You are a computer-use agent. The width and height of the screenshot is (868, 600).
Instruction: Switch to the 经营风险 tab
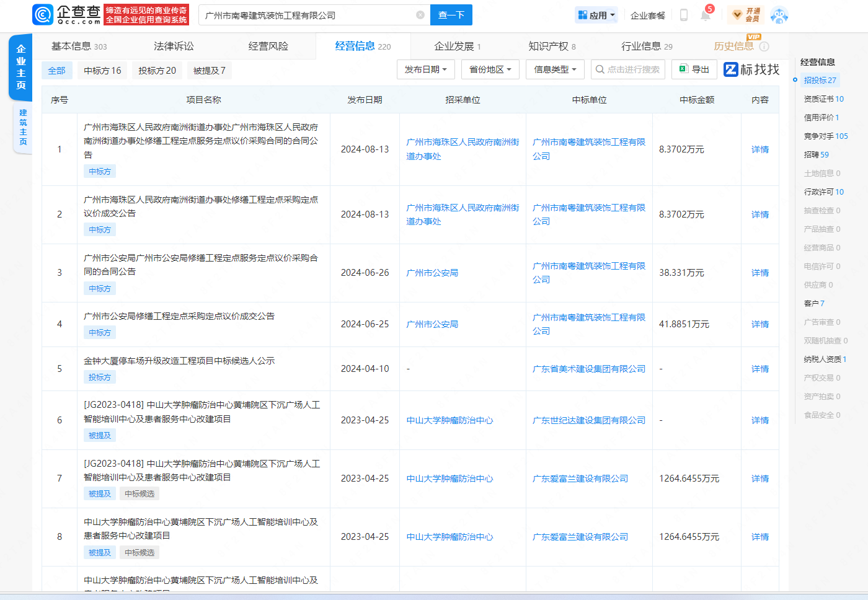[x=268, y=46]
